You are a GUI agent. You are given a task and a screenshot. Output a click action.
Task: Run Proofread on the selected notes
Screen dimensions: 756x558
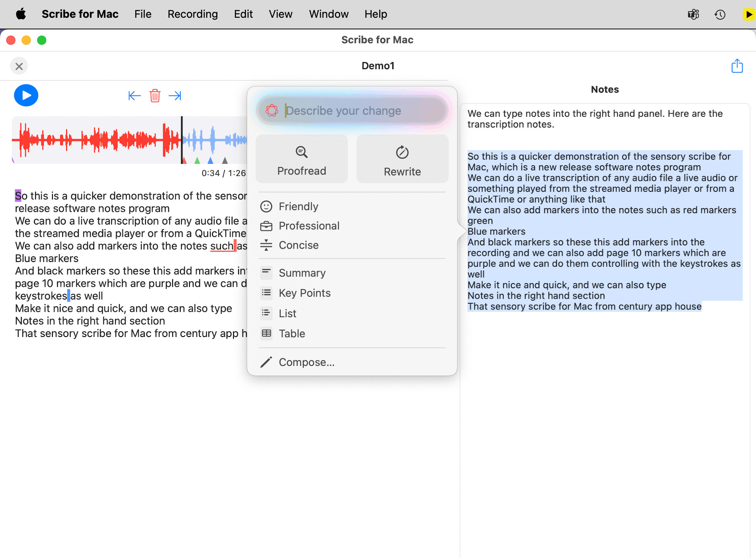[x=302, y=159]
